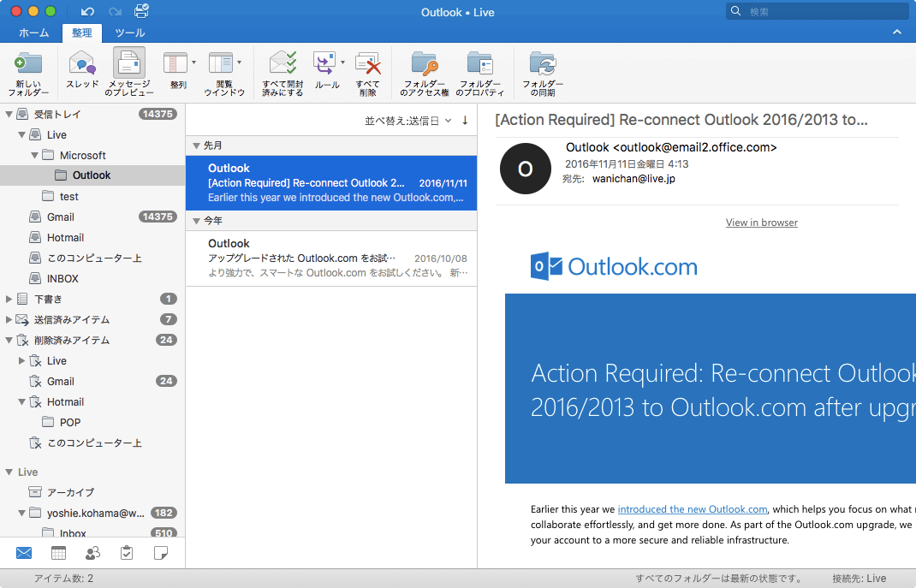Image resolution: width=916 pixels, height=588 pixels.
Task: Click the 検索 search field
Action: click(818, 11)
